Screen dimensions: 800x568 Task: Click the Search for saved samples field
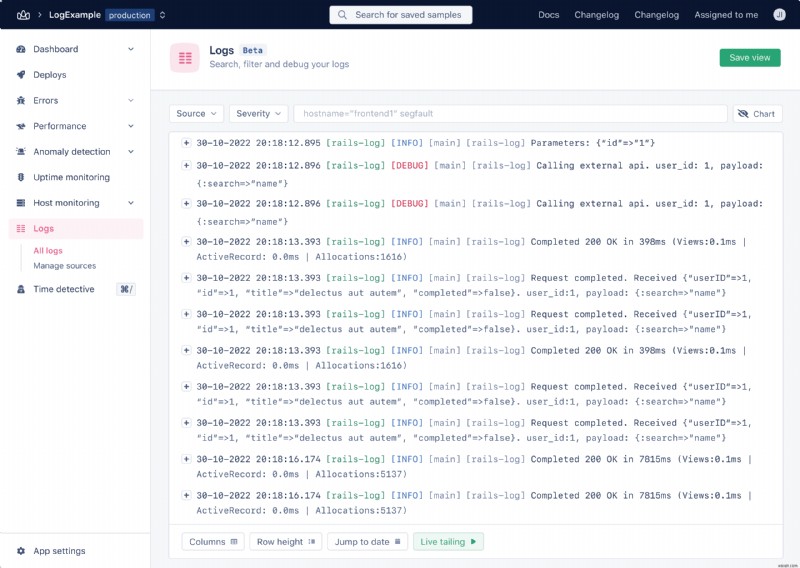click(401, 15)
